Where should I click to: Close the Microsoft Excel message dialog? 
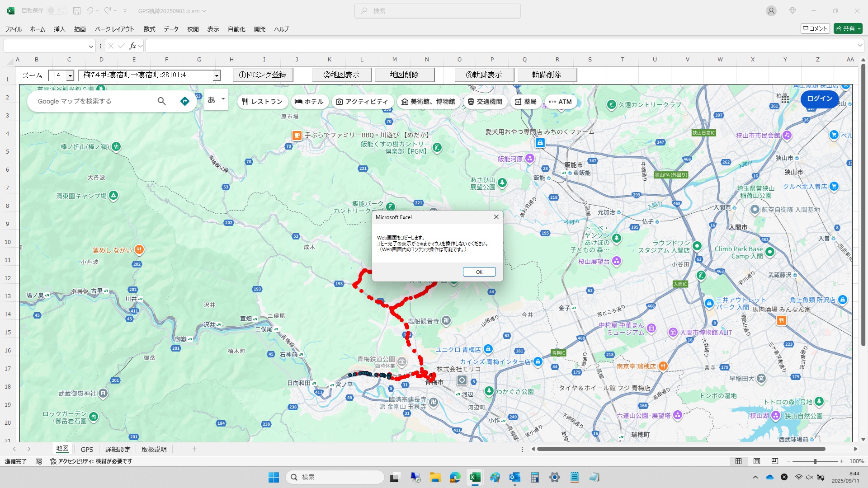496,217
